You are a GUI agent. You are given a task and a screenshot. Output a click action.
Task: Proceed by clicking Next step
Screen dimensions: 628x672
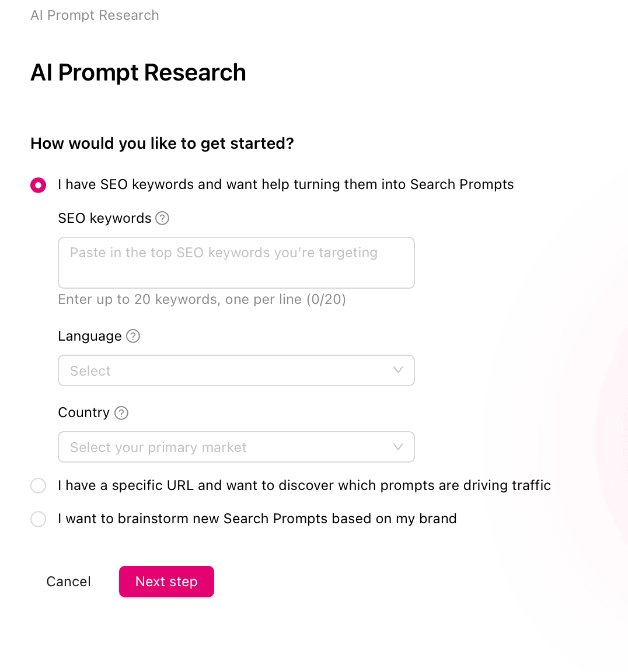[166, 582]
